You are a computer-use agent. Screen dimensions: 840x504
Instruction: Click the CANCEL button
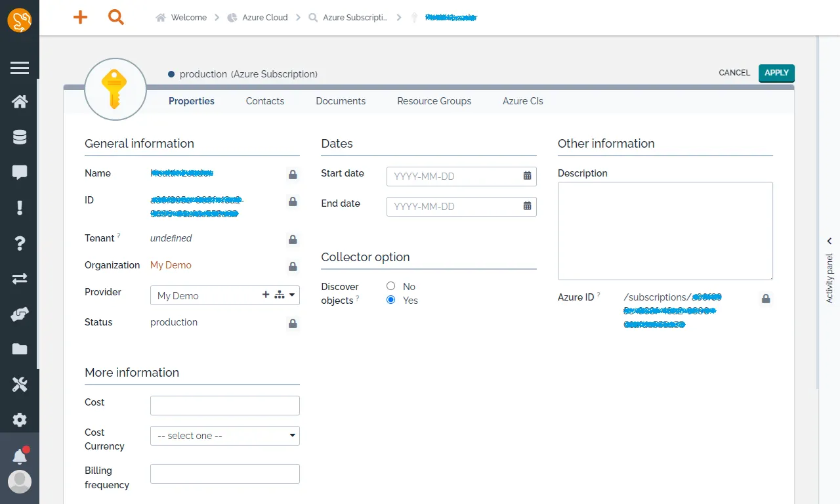pos(734,73)
